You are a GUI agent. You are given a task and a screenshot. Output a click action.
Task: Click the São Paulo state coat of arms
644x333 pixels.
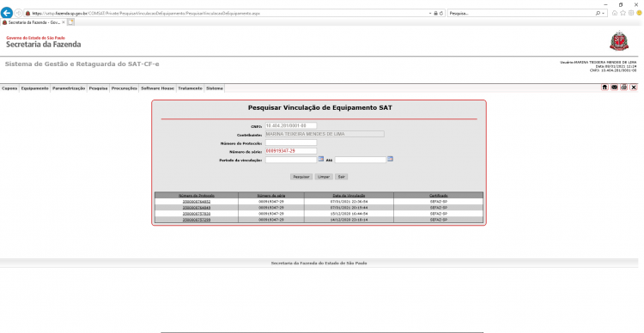pyautogui.click(x=619, y=40)
